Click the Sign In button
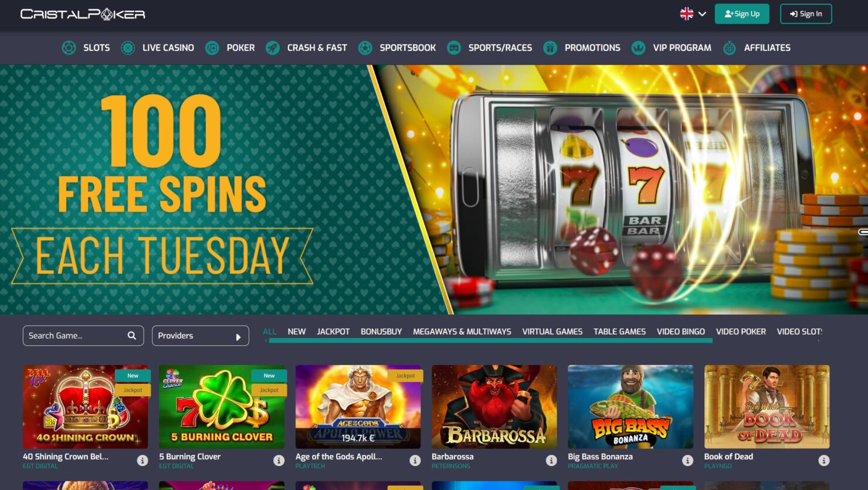This screenshot has height=490, width=868. [806, 14]
